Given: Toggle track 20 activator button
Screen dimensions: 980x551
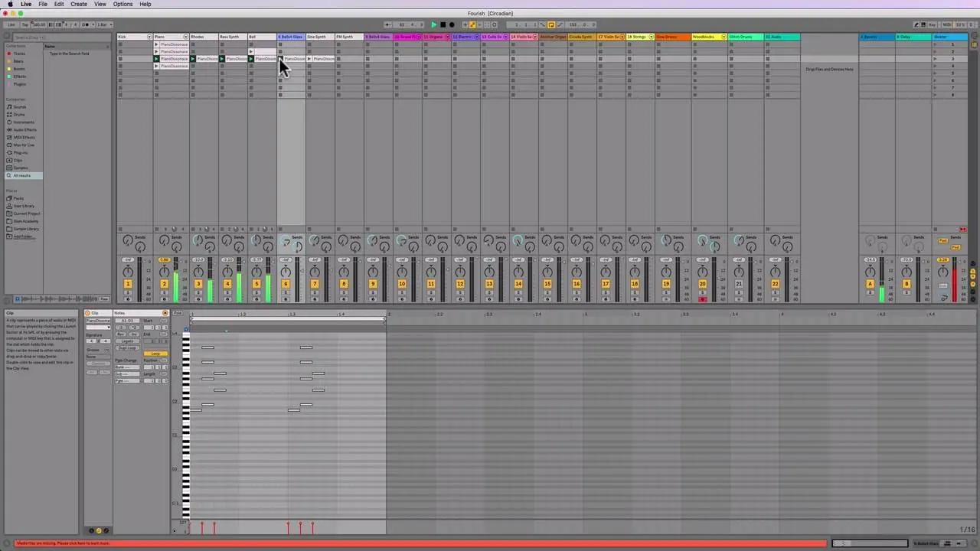Looking at the screenshot, I should [x=702, y=284].
